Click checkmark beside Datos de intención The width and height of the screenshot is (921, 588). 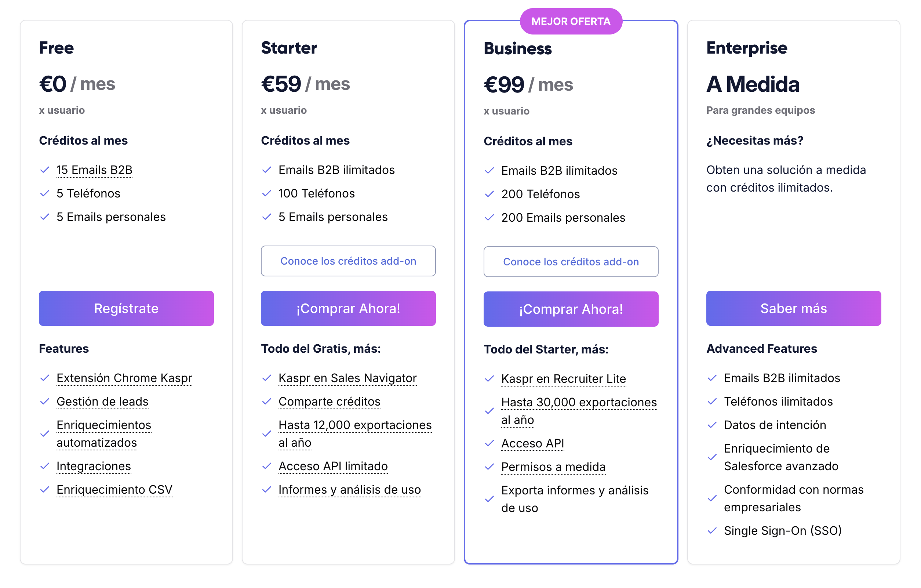pos(712,425)
